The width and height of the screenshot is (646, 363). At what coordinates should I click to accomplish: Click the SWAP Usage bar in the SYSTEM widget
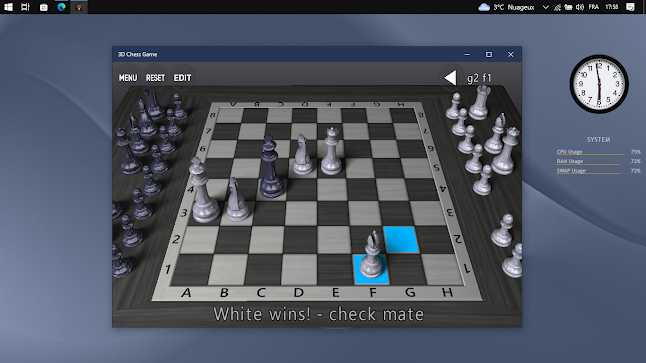[599, 171]
